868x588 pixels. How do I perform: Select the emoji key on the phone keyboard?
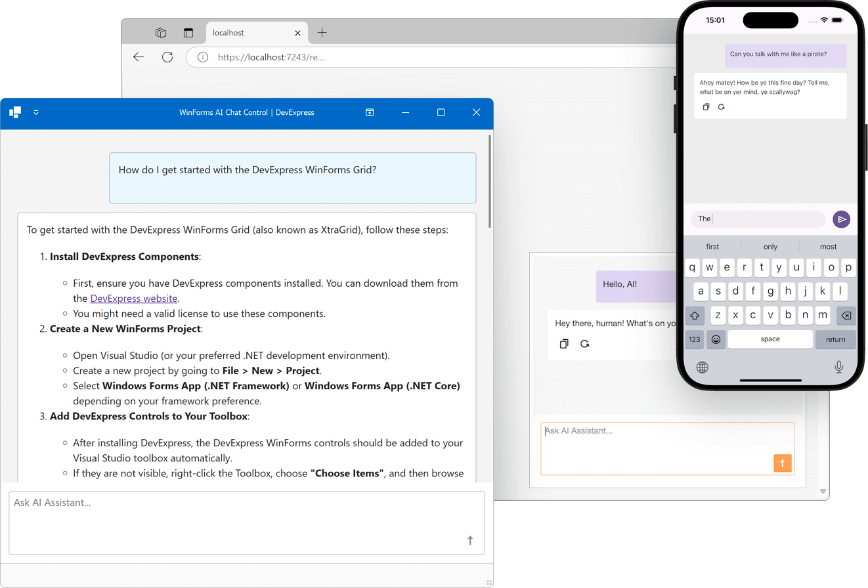(x=716, y=339)
